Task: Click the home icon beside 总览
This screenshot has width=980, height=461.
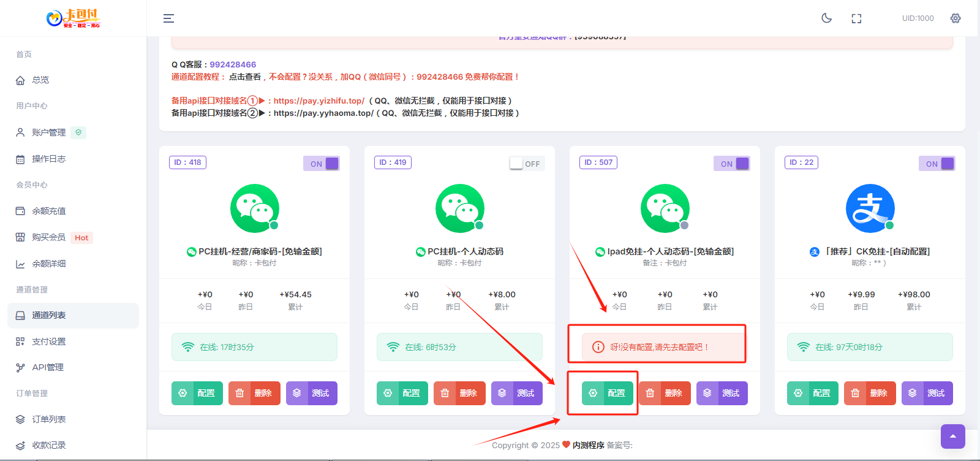Action: click(20, 80)
